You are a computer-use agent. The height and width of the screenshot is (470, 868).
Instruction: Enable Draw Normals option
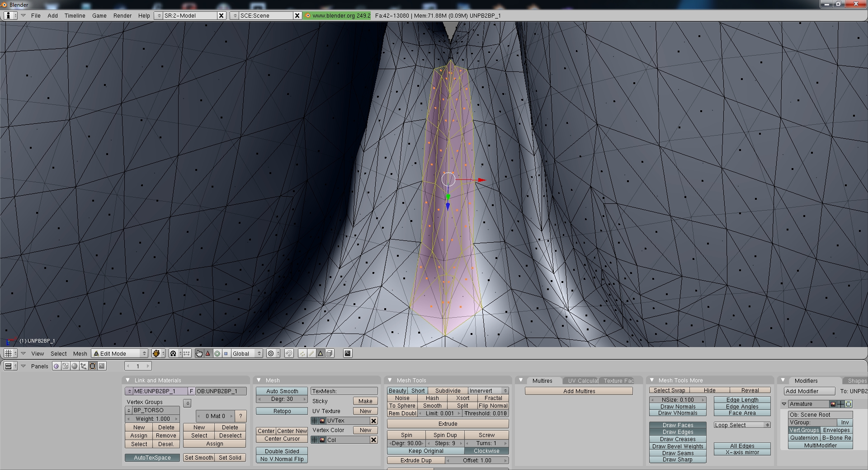coord(678,406)
